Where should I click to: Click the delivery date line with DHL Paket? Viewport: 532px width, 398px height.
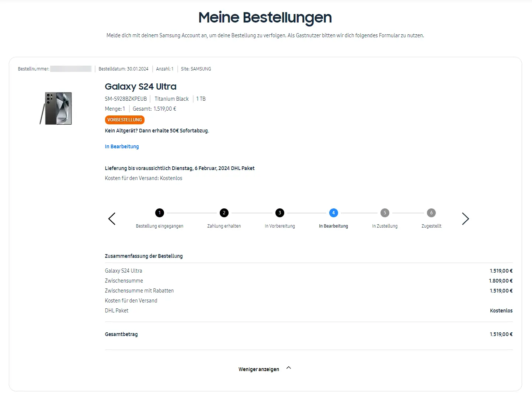point(180,168)
